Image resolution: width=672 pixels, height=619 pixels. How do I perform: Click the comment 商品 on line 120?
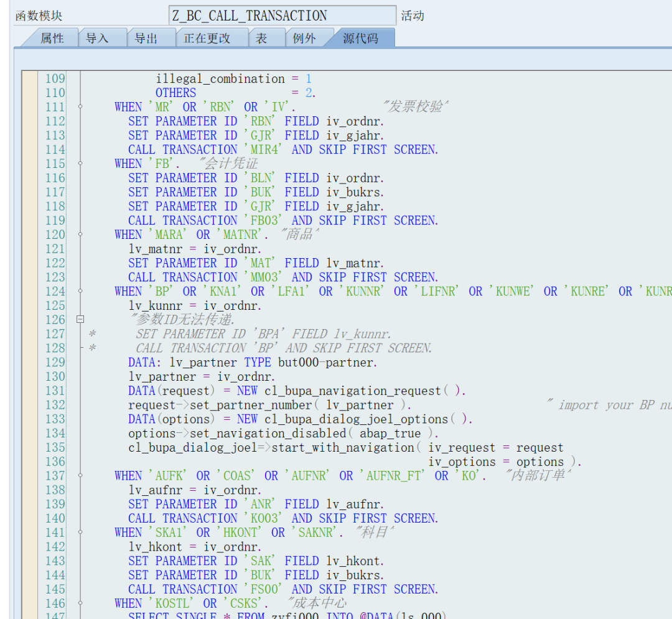[299, 235]
